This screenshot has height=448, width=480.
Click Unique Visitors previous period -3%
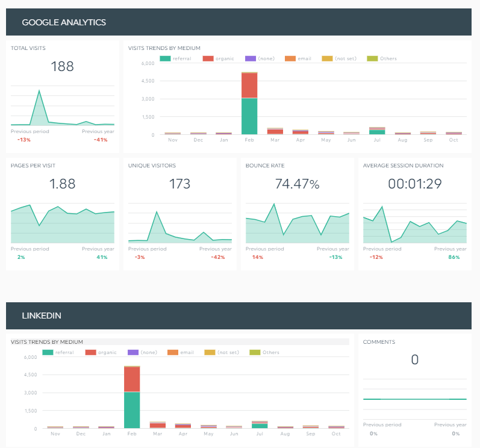[140, 257]
